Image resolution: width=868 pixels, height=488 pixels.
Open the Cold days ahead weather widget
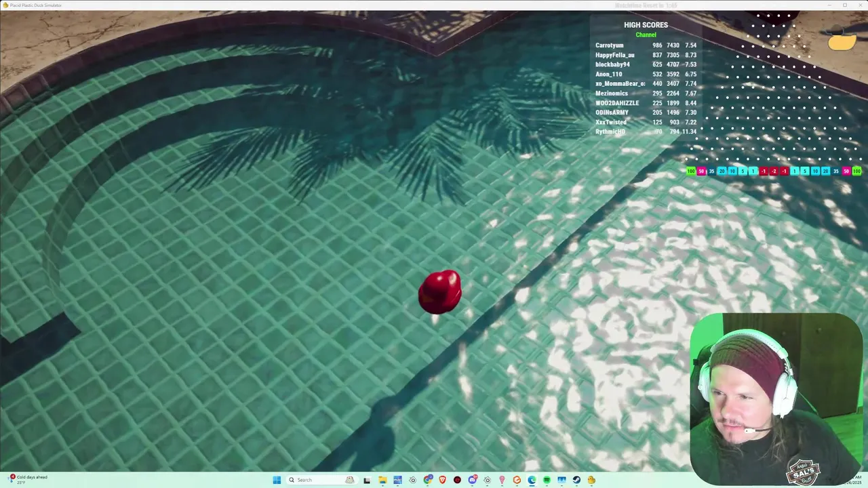click(27, 479)
